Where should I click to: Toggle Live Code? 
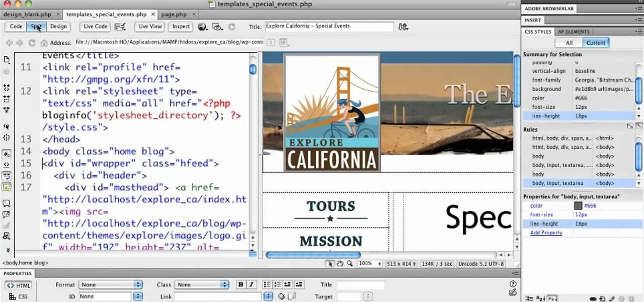pos(95,27)
